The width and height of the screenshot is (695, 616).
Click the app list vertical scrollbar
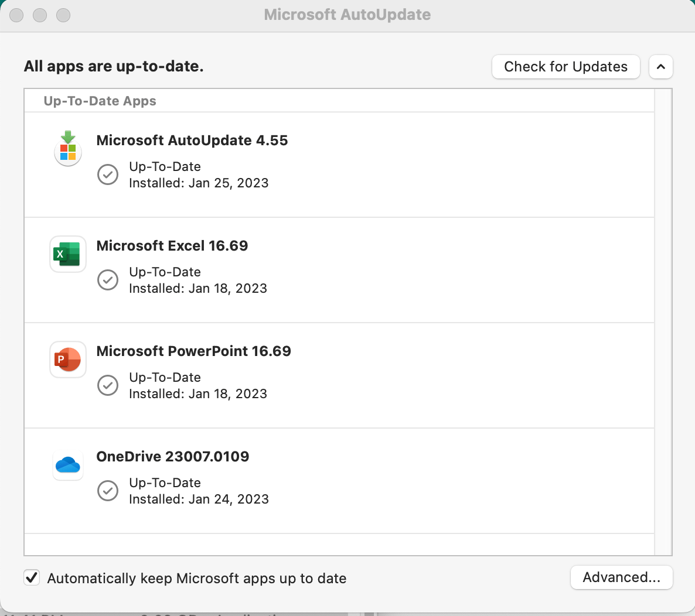point(663,322)
